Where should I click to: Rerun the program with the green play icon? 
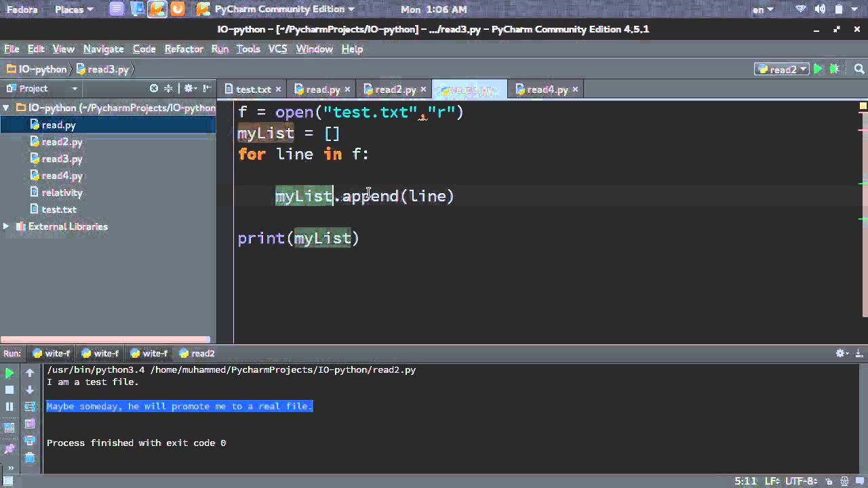pos(9,373)
